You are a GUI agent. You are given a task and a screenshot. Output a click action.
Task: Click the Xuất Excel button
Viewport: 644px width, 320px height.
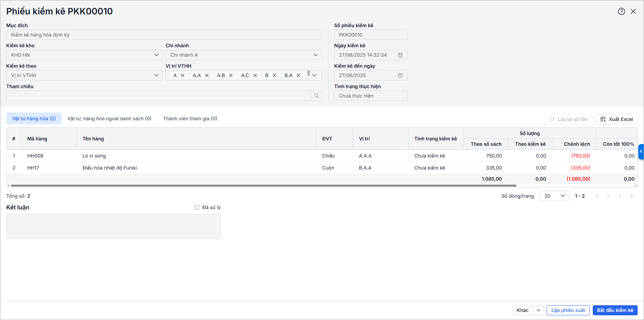tap(616, 119)
